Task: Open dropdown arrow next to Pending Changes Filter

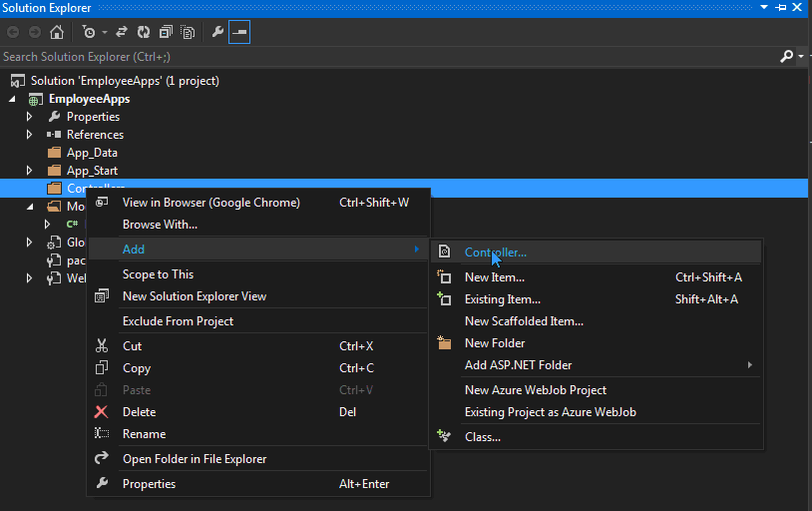Action: click(x=105, y=32)
